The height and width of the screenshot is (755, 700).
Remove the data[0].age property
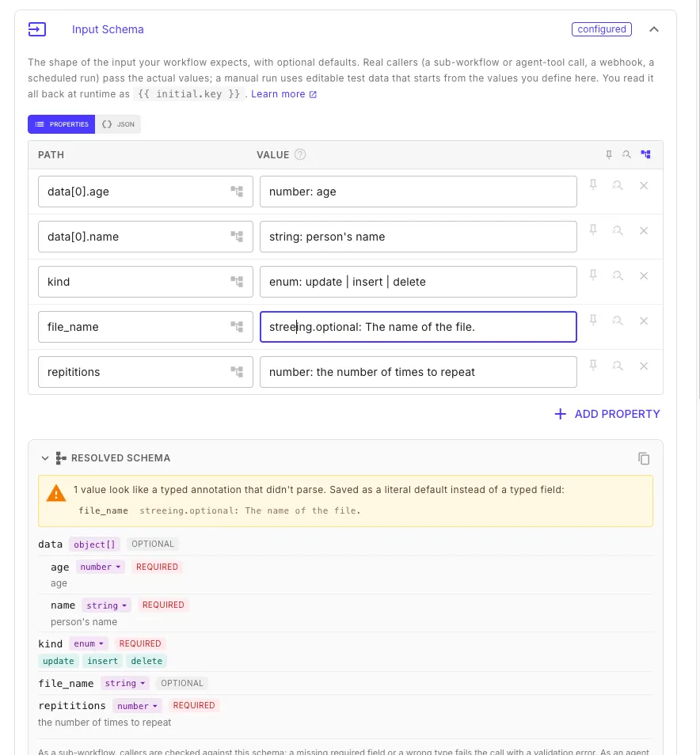(644, 185)
